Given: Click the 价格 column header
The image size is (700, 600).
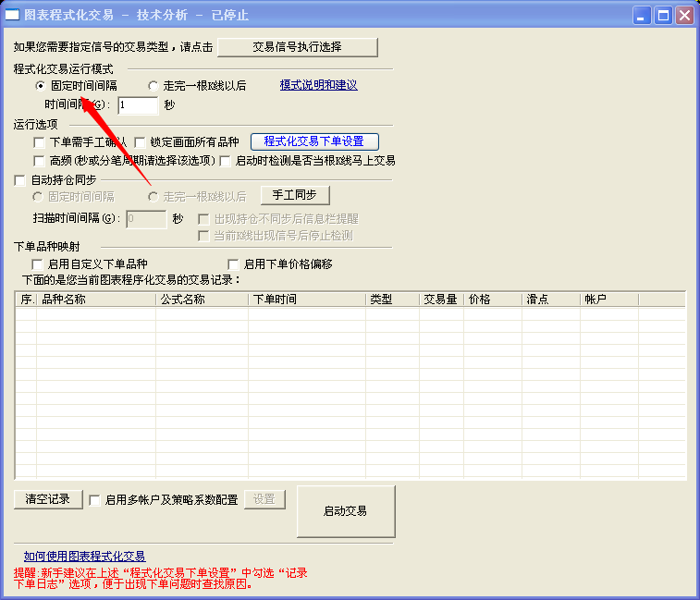Looking at the screenshot, I should point(493,300).
